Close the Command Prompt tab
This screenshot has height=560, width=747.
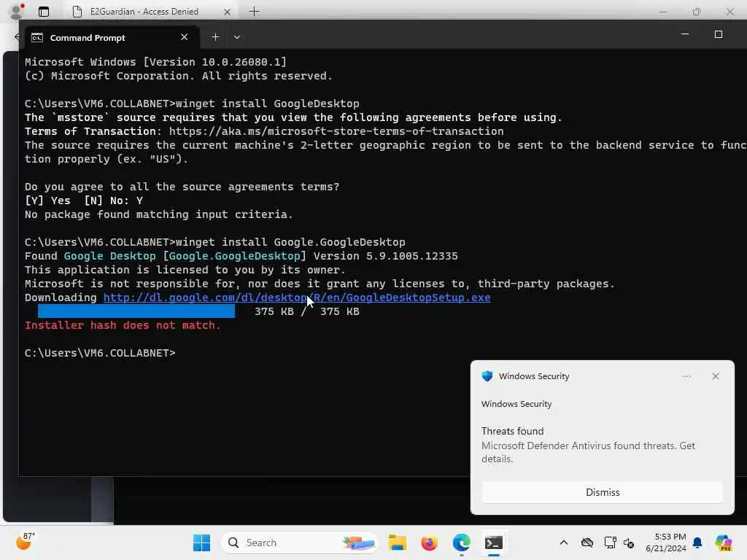185,37
